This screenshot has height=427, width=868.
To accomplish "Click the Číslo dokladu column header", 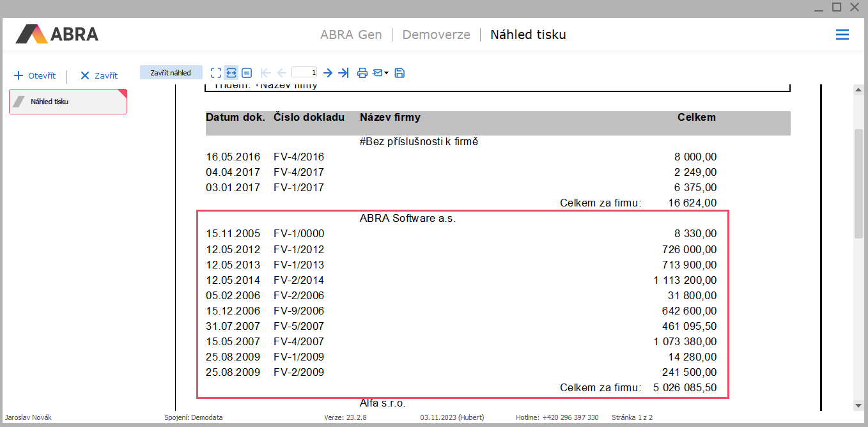I will 309,117.
